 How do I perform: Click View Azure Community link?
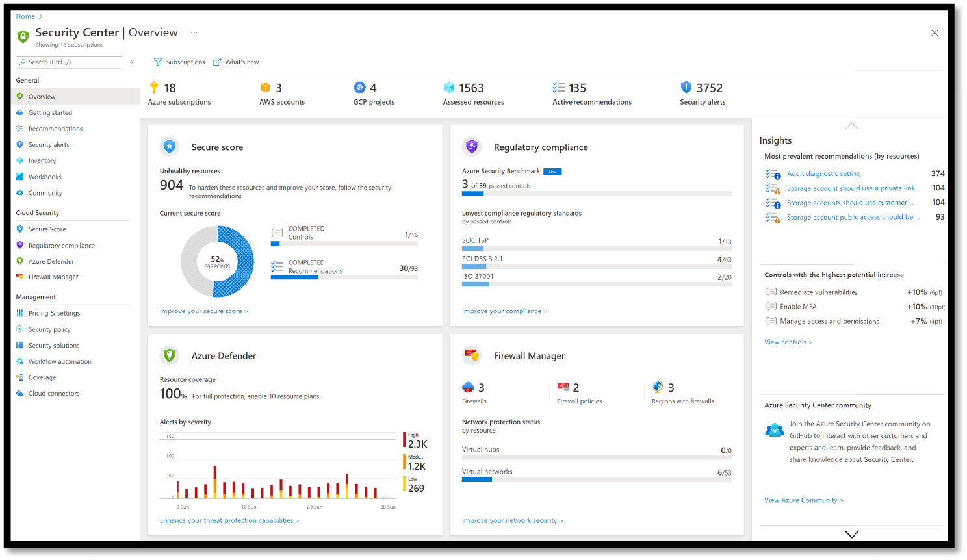[x=804, y=500]
